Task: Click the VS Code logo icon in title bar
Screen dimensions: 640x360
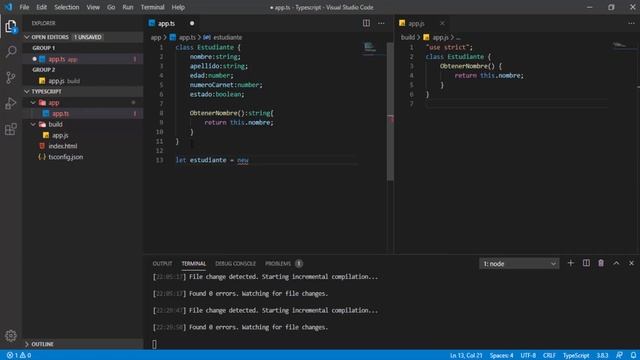Action: pos(9,7)
